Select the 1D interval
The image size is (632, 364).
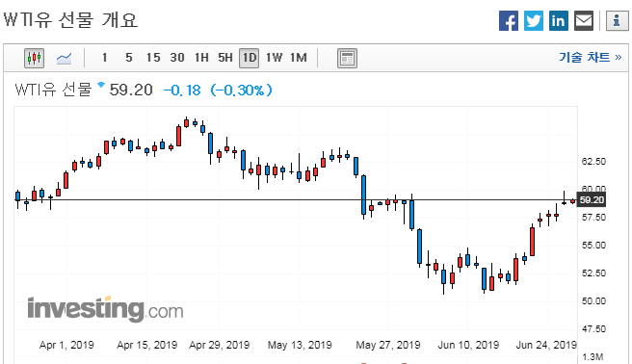coord(250,58)
